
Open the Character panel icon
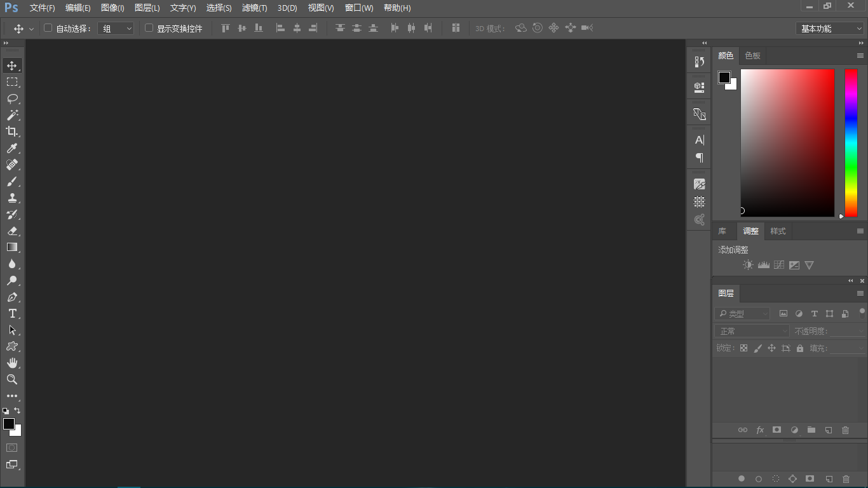pyautogui.click(x=700, y=140)
